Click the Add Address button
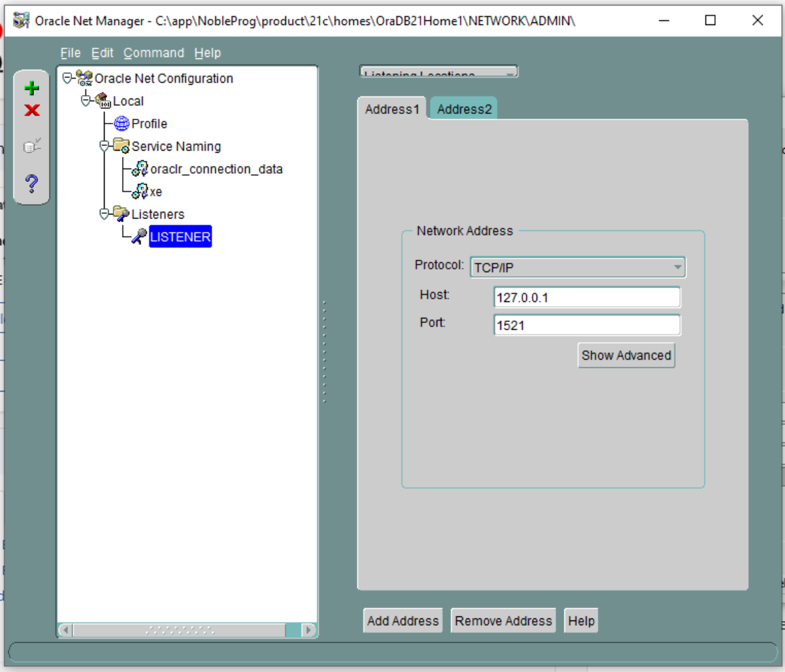The width and height of the screenshot is (785, 672). [403, 620]
